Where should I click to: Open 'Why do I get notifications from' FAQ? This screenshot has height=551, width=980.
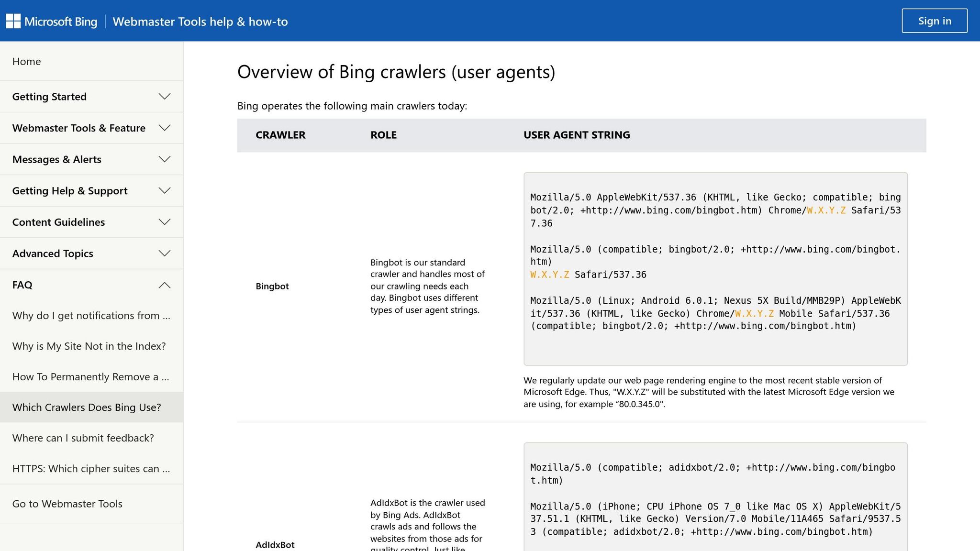point(91,316)
